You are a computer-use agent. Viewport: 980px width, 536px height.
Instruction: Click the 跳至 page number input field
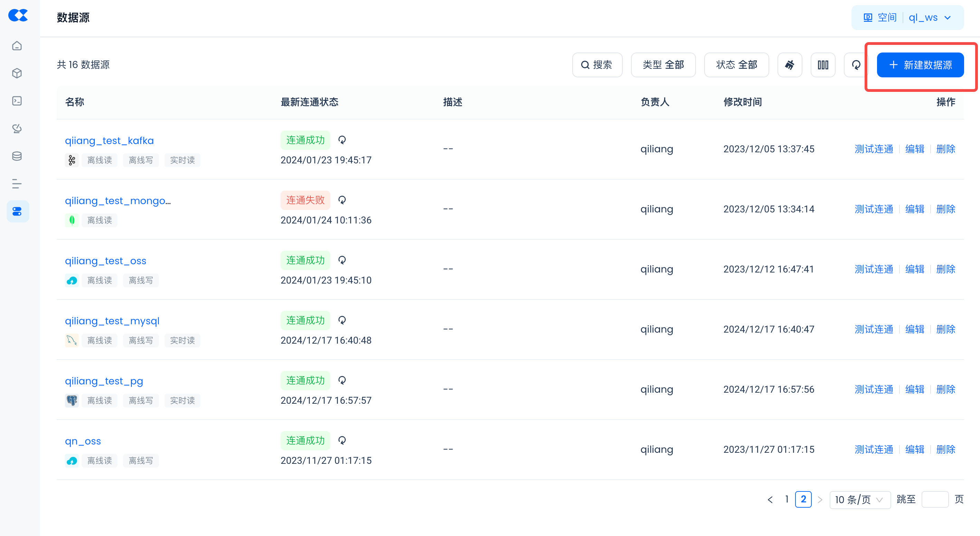click(x=934, y=499)
